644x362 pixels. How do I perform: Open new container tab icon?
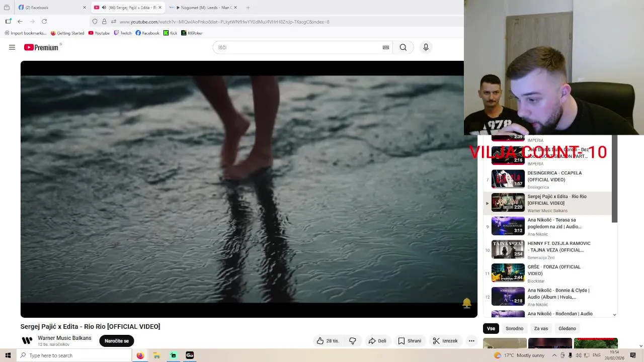coord(8,22)
